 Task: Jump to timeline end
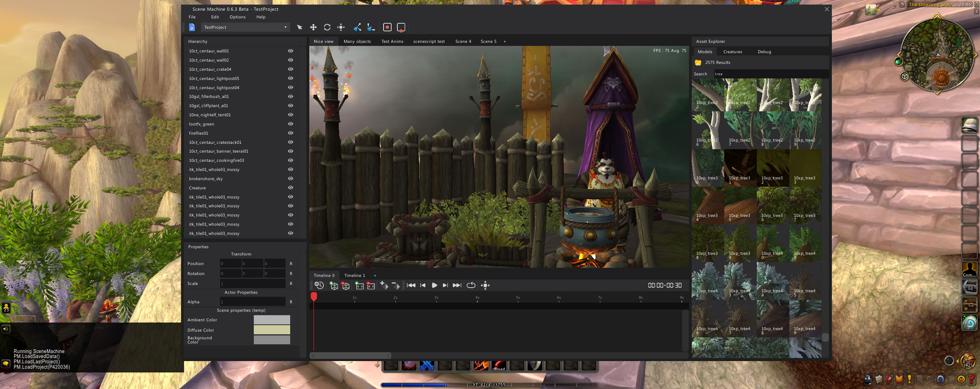point(457,285)
